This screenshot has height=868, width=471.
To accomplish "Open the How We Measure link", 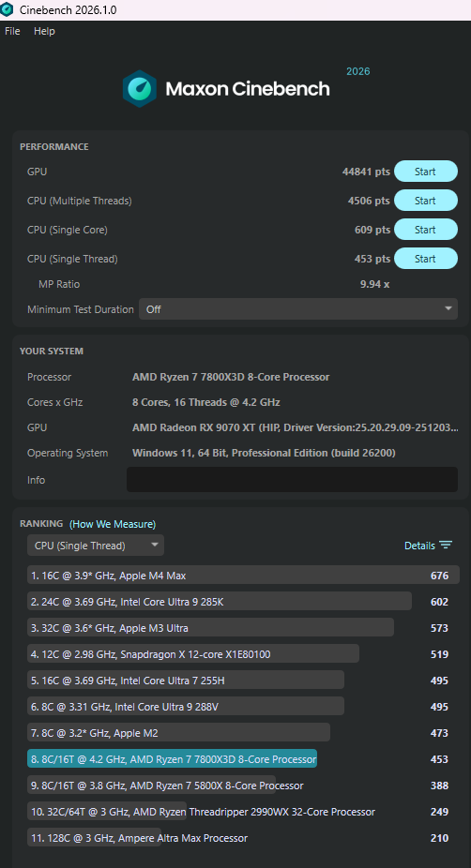I will 113,524.
